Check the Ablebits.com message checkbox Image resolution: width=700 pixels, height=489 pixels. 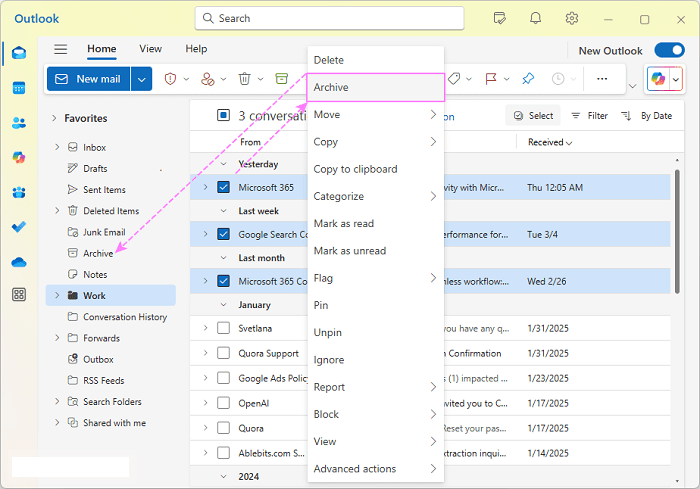click(223, 453)
